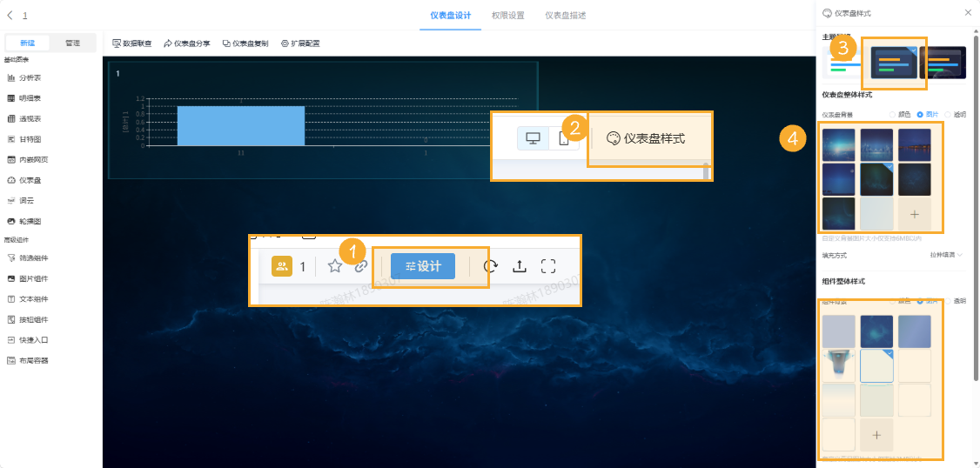Add a 快捷入口 shortcut entry
This screenshot has width=980, height=468.
coord(28,340)
